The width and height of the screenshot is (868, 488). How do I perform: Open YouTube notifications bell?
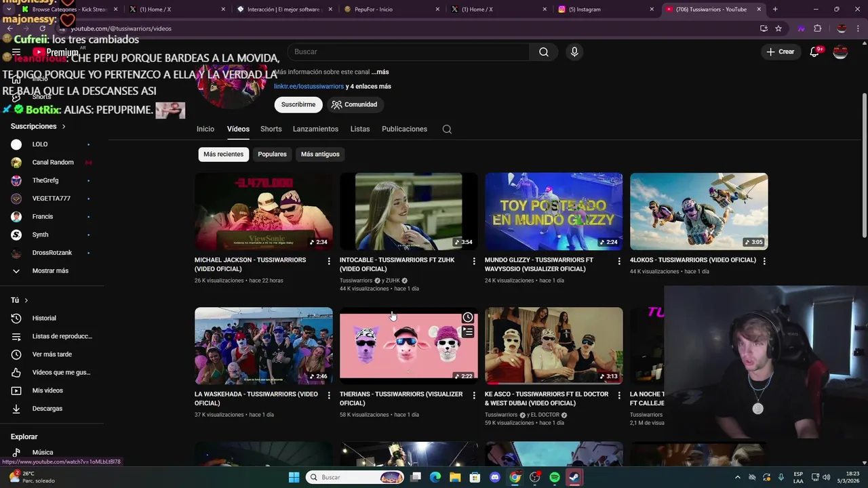(814, 52)
